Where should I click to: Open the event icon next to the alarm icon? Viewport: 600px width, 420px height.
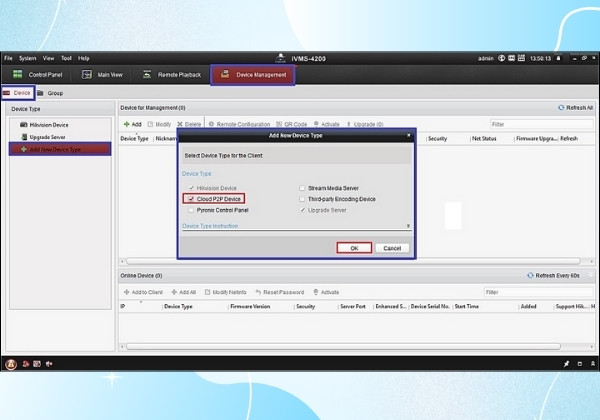tap(26, 364)
